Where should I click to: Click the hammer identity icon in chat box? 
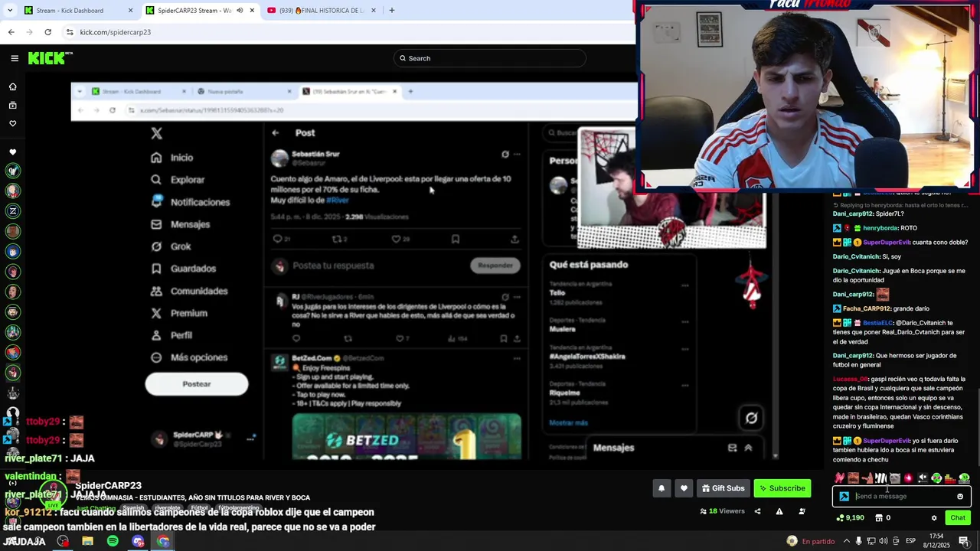pyautogui.click(x=844, y=496)
